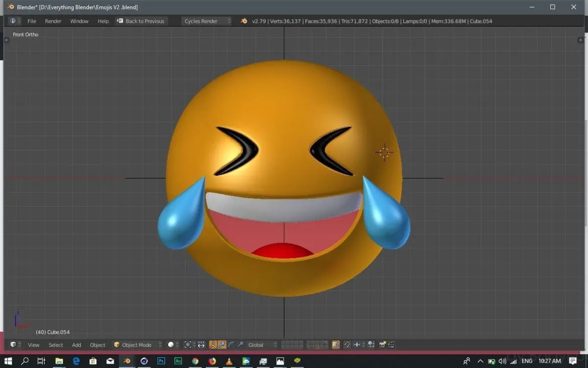The height and width of the screenshot is (368, 588).
Task: Open Photoshop from the taskbar
Action: point(161,361)
